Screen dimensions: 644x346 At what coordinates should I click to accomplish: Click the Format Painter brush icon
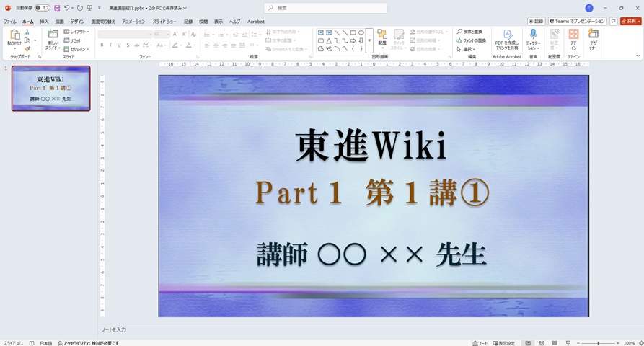coord(27,49)
